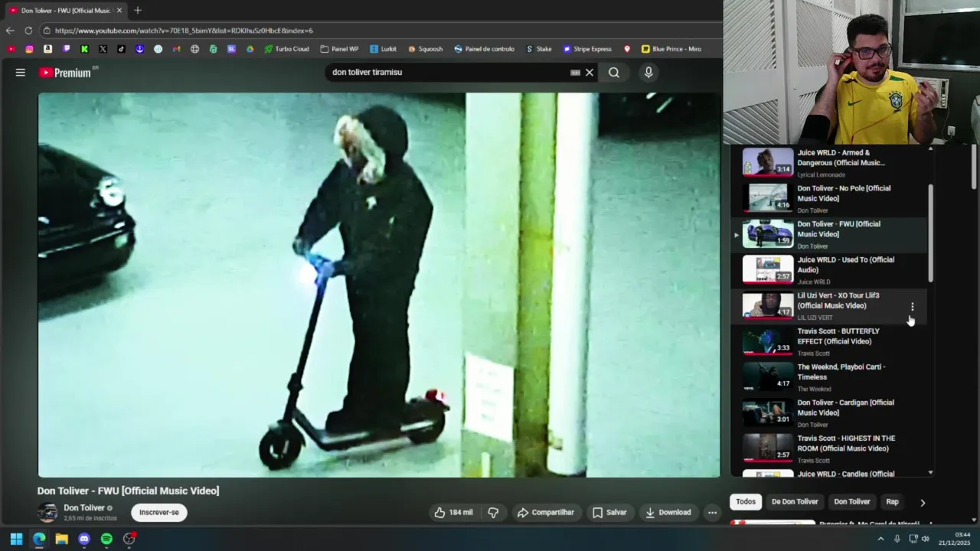Image resolution: width=980 pixels, height=551 pixels.
Task: Open a new browser tab
Action: click(x=138, y=10)
